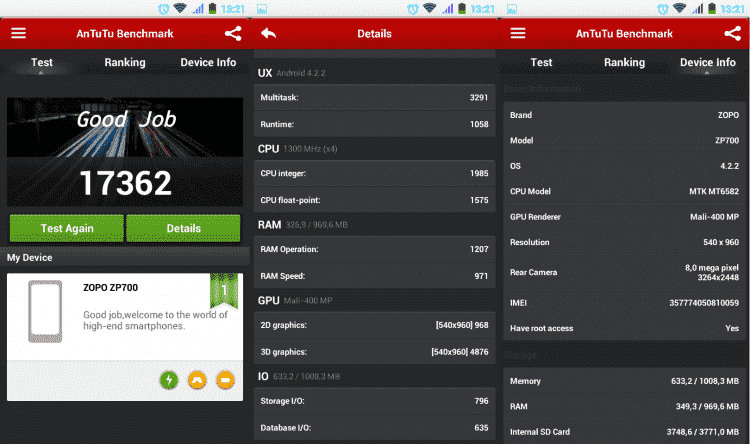Tap RAM 349,3 / 969,6 MB row

click(624, 406)
